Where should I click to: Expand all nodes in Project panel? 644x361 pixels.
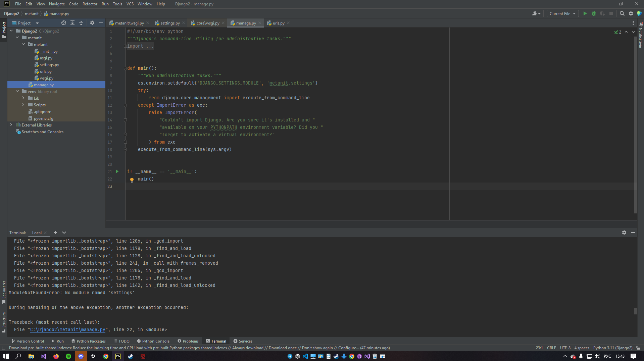coord(72,23)
